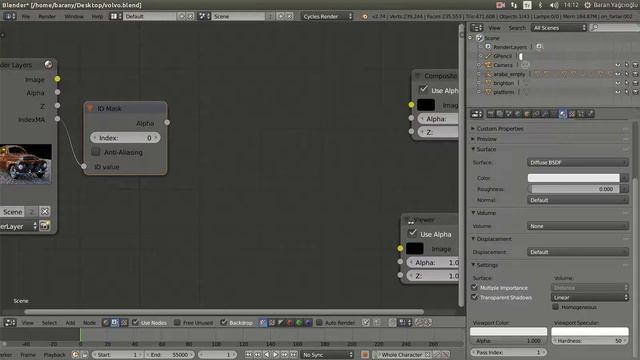The height and width of the screenshot is (360, 640).
Task: Switch to the World properties tab icon
Action: tap(518, 114)
